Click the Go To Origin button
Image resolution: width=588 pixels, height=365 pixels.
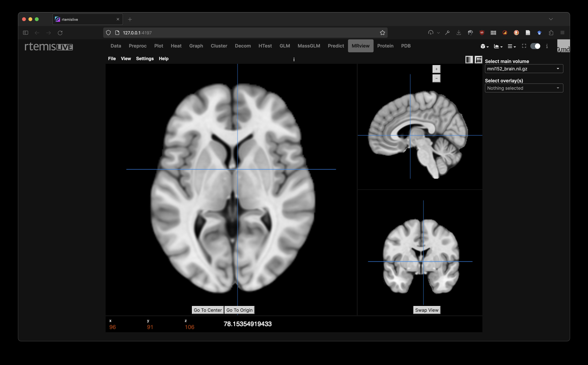coord(239,310)
